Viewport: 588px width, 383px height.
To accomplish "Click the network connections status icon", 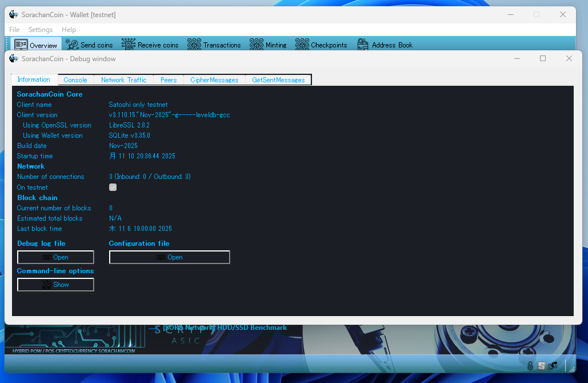I will pyautogui.click(x=553, y=366).
